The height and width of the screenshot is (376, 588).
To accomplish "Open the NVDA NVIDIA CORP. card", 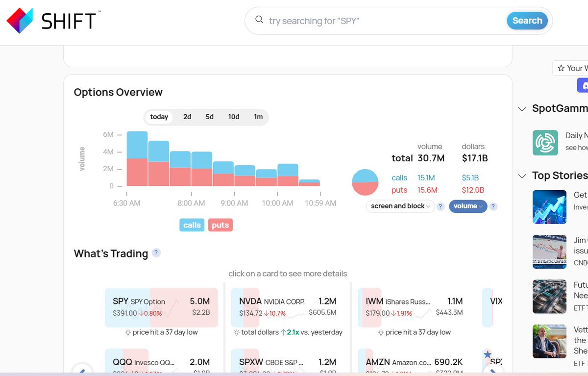I will 288,307.
